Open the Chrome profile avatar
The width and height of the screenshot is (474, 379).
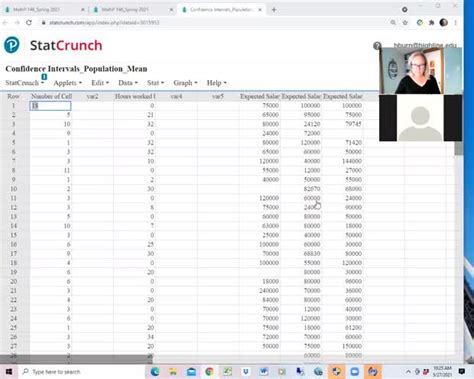click(444, 23)
